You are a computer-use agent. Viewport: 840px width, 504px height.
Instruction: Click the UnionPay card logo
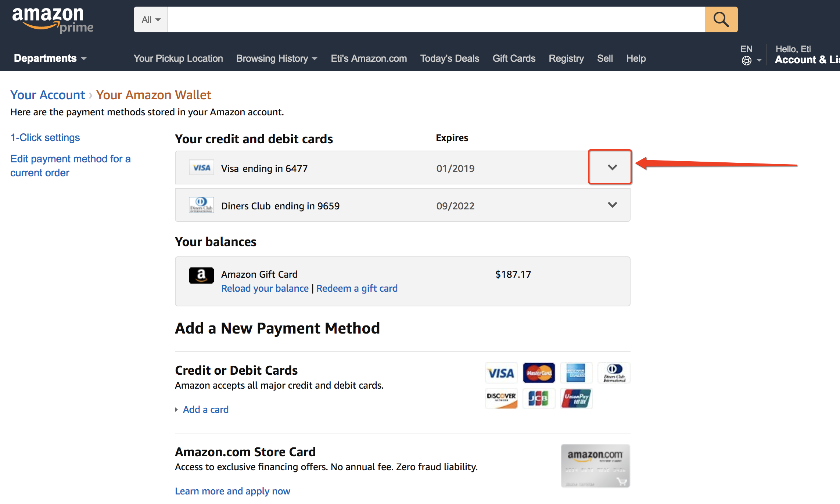(x=576, y=399)
